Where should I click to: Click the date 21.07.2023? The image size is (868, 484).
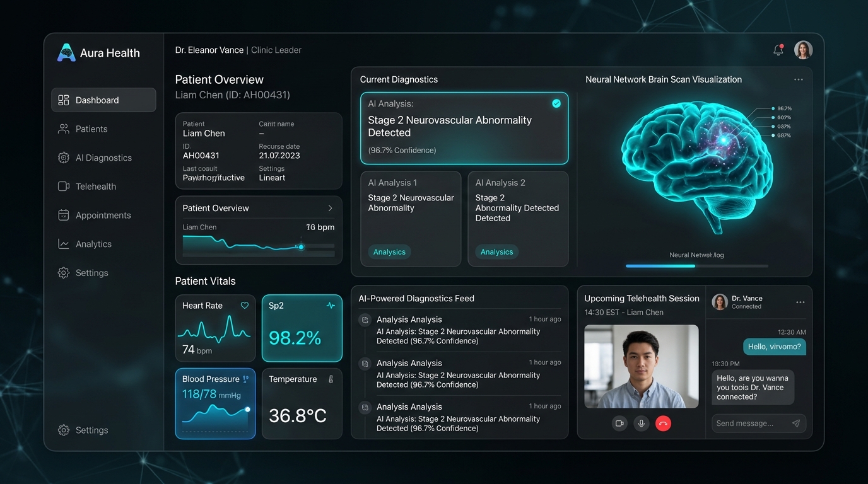click(279, 156)
